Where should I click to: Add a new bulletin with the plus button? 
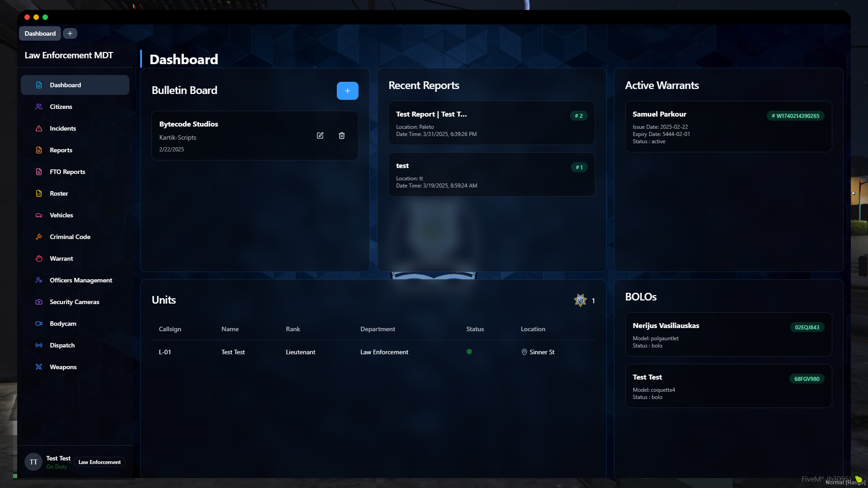(x=347, y=90)
